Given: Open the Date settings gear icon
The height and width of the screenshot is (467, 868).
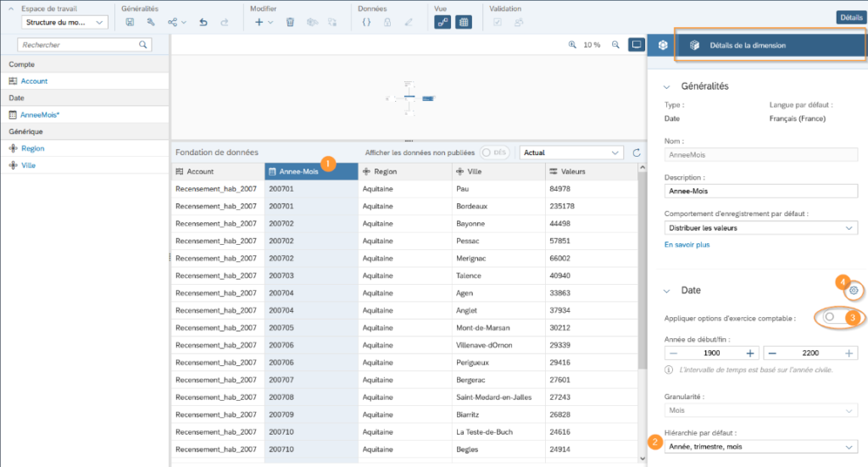Looking at the screenshot, I should tap(854, 291).
